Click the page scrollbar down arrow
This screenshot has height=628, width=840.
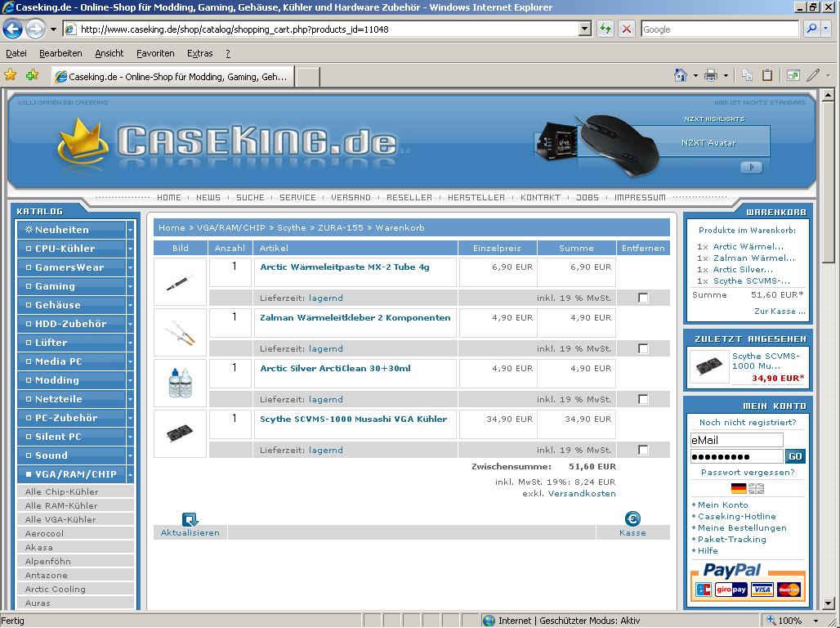(828, 603)
